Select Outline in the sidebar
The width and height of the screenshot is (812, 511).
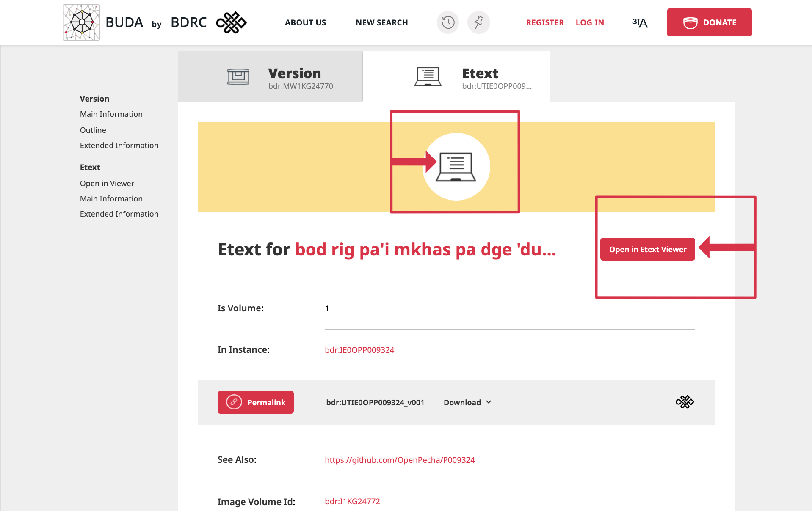point(93,130)
